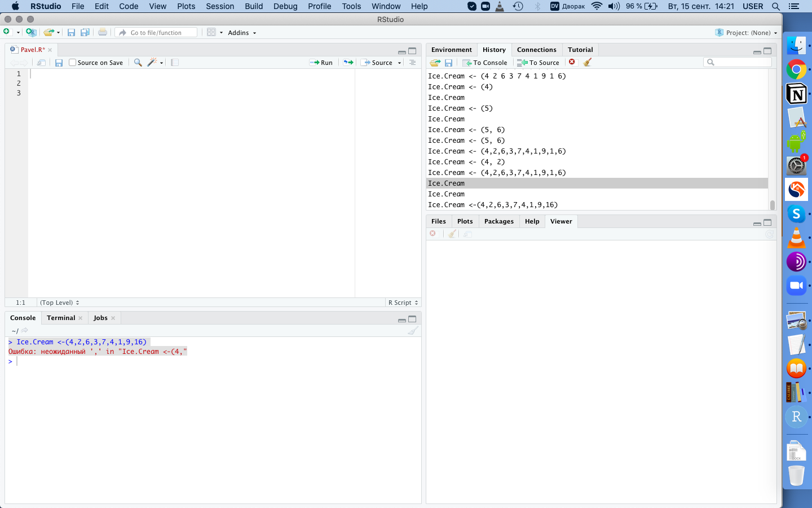Open the Project: (None) menu
The image size is (812, 508).
click(746, 33)
